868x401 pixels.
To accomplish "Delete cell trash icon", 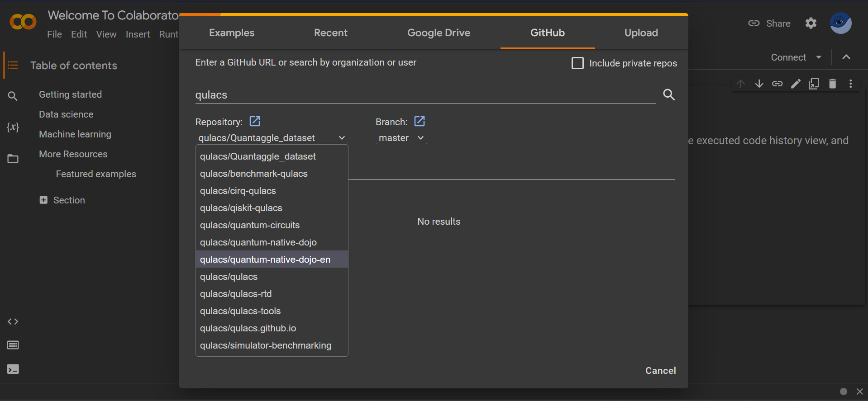I will coord(832,84).
